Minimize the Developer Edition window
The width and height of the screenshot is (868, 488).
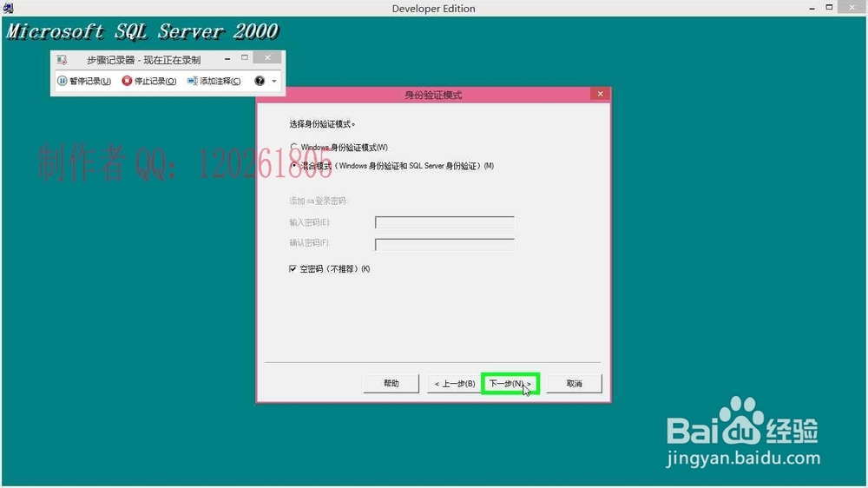pyautogui.click(x=812, y=8)
